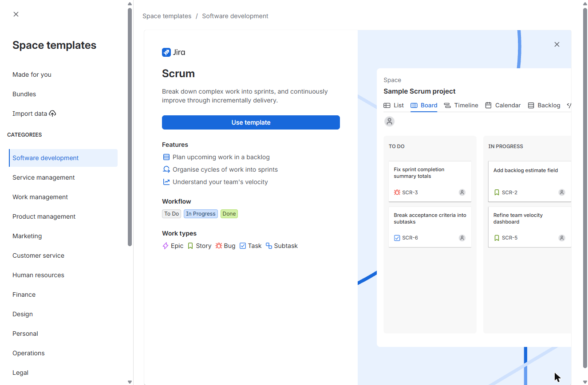Click the Import data upload icon

52,114
